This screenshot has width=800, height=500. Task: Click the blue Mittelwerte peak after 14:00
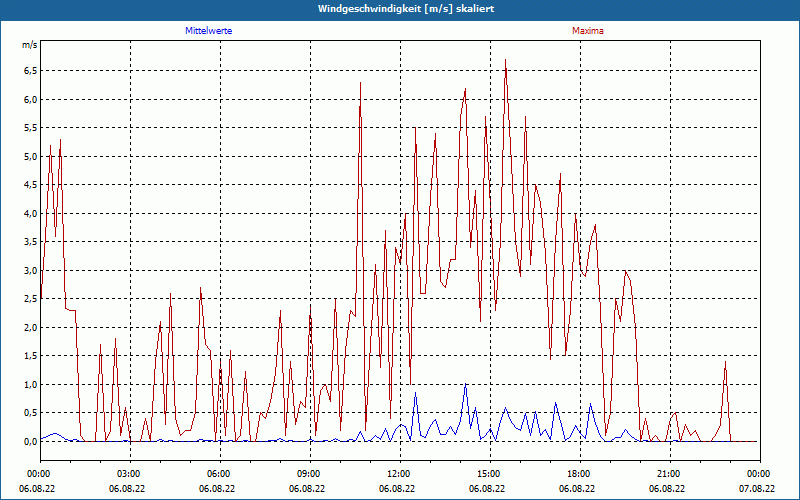coord(465,384)
